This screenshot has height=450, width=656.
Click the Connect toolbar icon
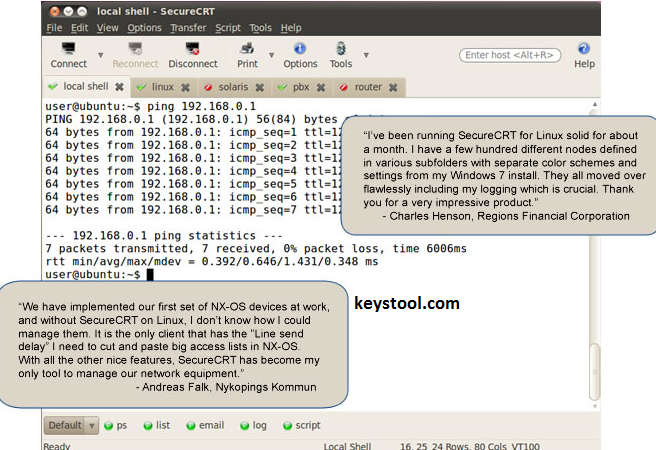[x=69, y=55]
